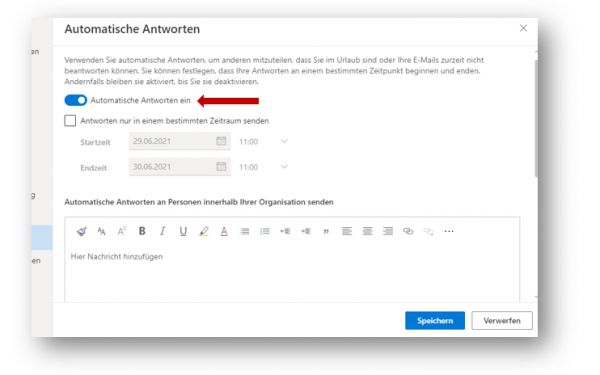Toggle italic formatting
The width and height of the screenshot is (600, 375).
163,231
